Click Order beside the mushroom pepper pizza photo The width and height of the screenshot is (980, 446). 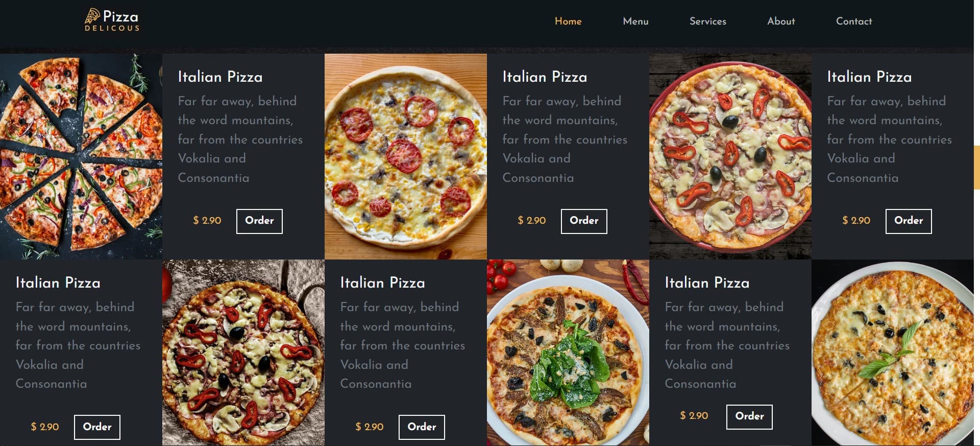click(x=422, y=427)
